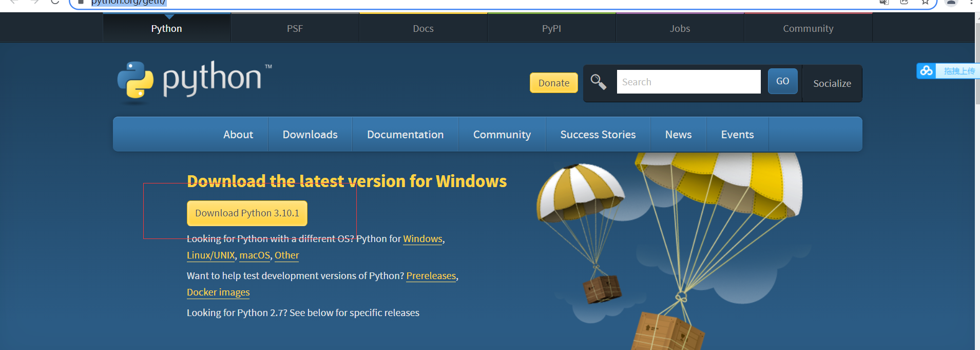Open the Linux/UNIX download link
The width and height of the screenshot is (980, 350).
211,255
